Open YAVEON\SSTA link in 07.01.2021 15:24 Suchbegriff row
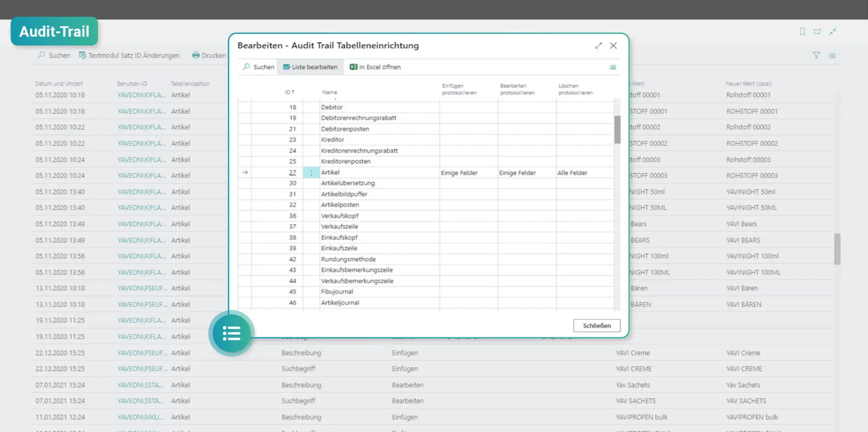This screenshot has height=432, width=868. (x=140, y=401)
